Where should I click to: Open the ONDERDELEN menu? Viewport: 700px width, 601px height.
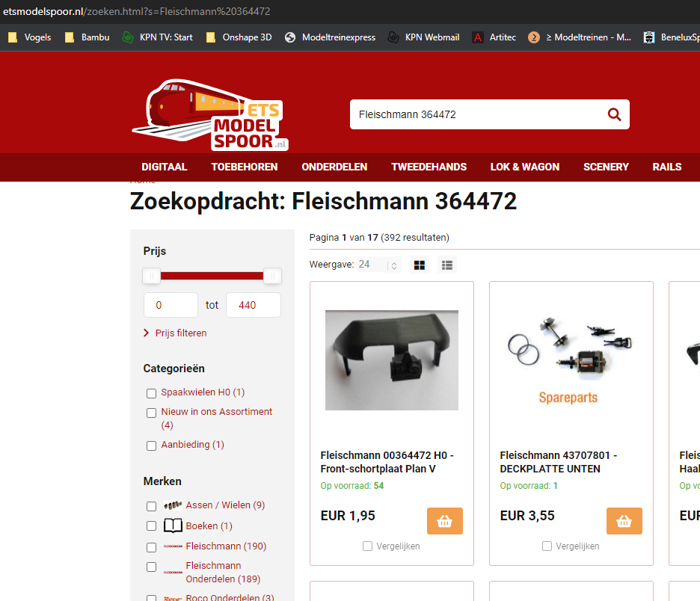[334, 167]
